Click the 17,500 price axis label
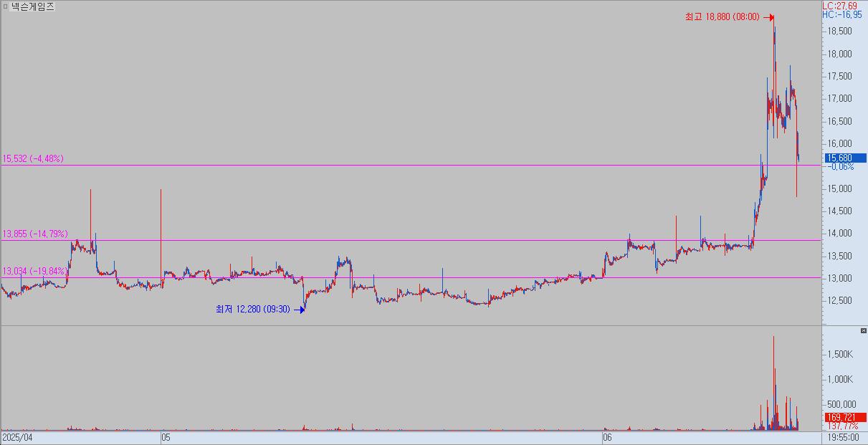This screenshot has height=445, width=868. click(x=839, y=77)
